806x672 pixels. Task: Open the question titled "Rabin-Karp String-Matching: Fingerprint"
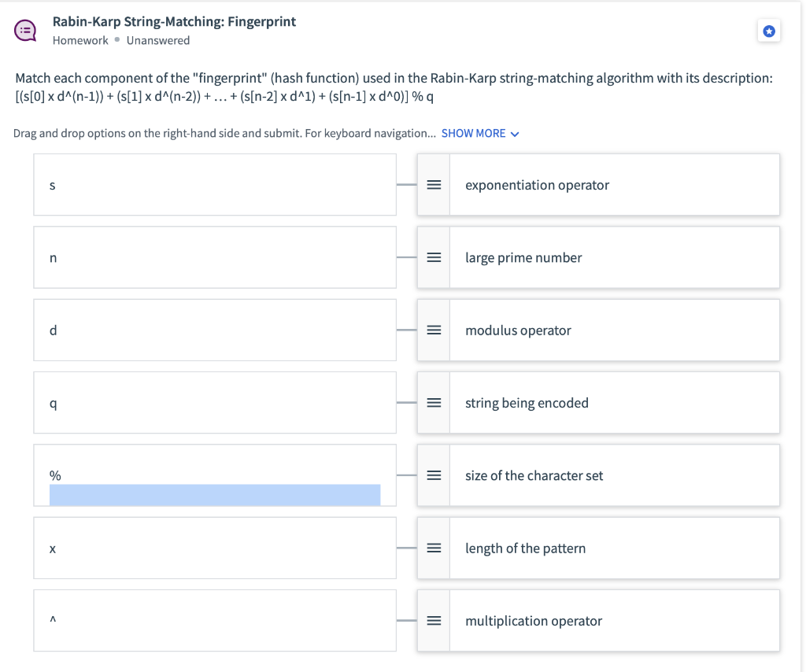(173, 22)
